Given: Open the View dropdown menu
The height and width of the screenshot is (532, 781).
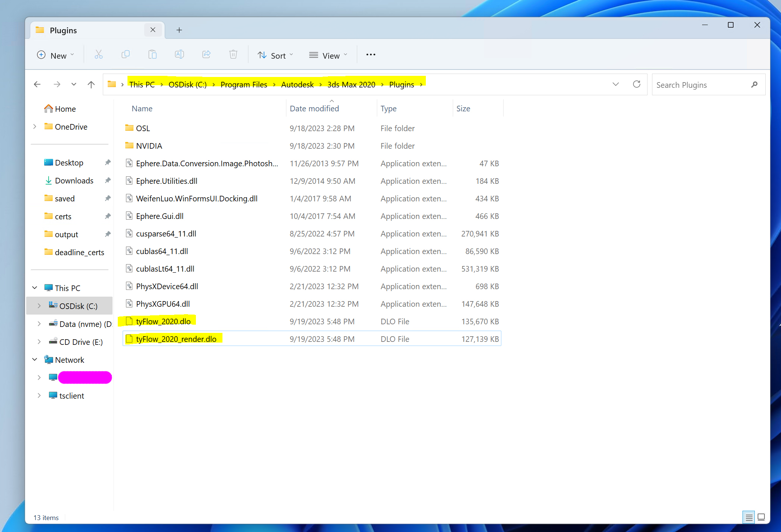Looking at the screenshot, I should [x=328, y=55].
